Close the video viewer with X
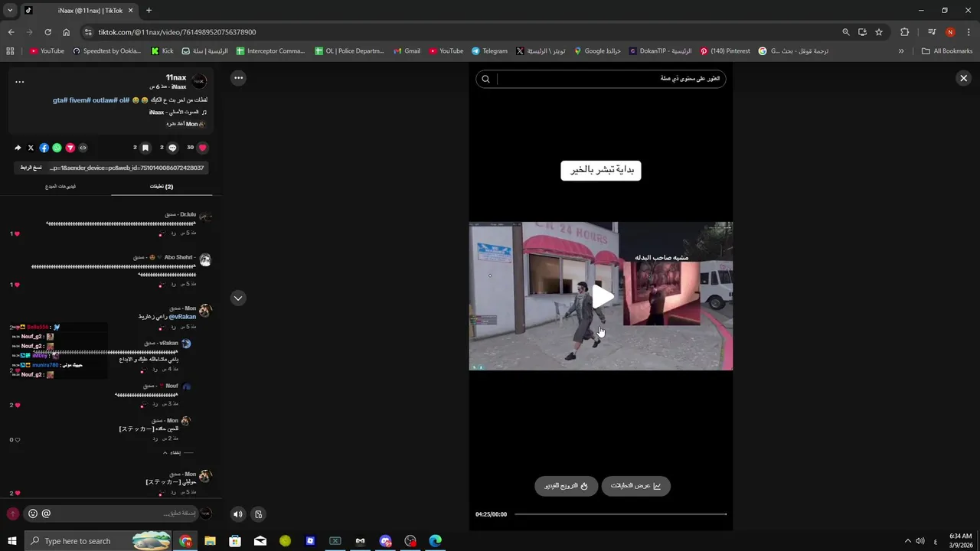This screenshot has width=980, height=551. (x=964, y=78)
